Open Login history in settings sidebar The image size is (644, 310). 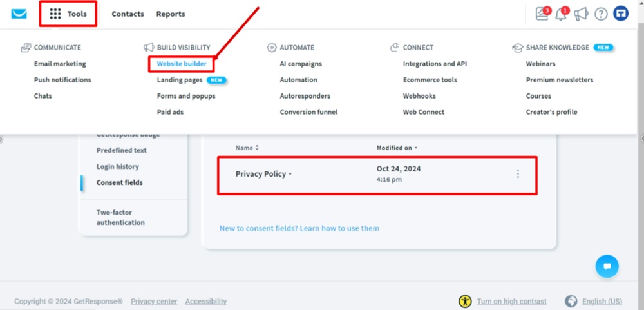117,166
